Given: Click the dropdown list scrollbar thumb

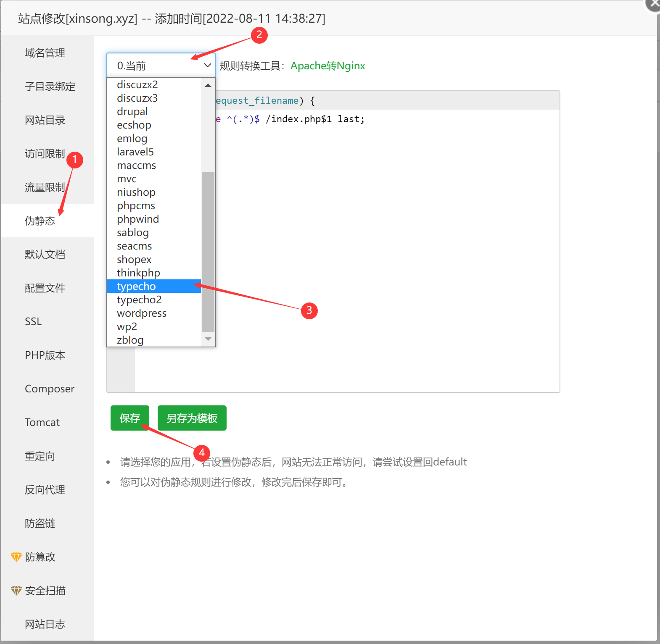Looking at the screenshot, I should [x=208, y=252].
